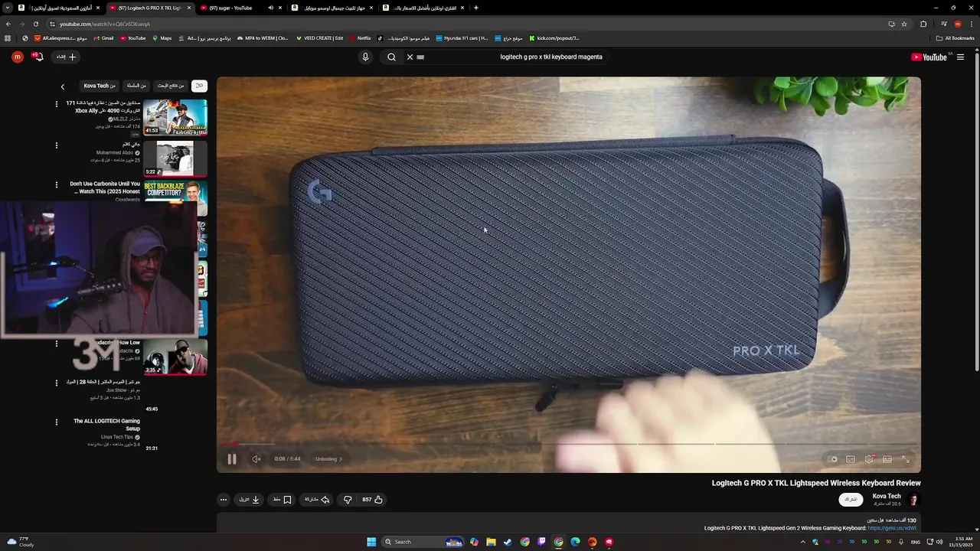Open a new browser tab with plus
980x551 pixels.
coord(476,8)
